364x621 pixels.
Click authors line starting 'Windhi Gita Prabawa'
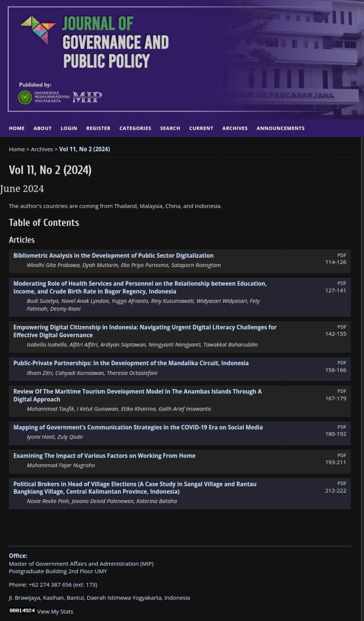pos(124,265)
